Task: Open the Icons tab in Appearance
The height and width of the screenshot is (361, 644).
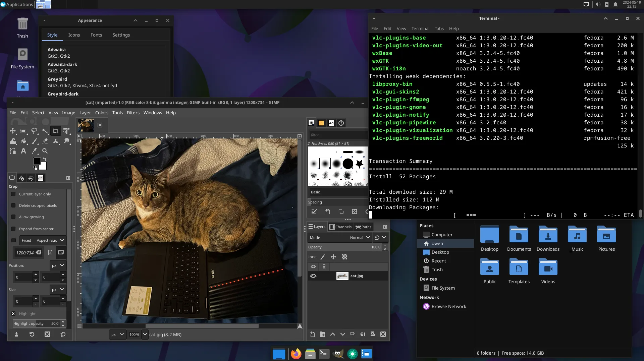Action: point(74,35)
